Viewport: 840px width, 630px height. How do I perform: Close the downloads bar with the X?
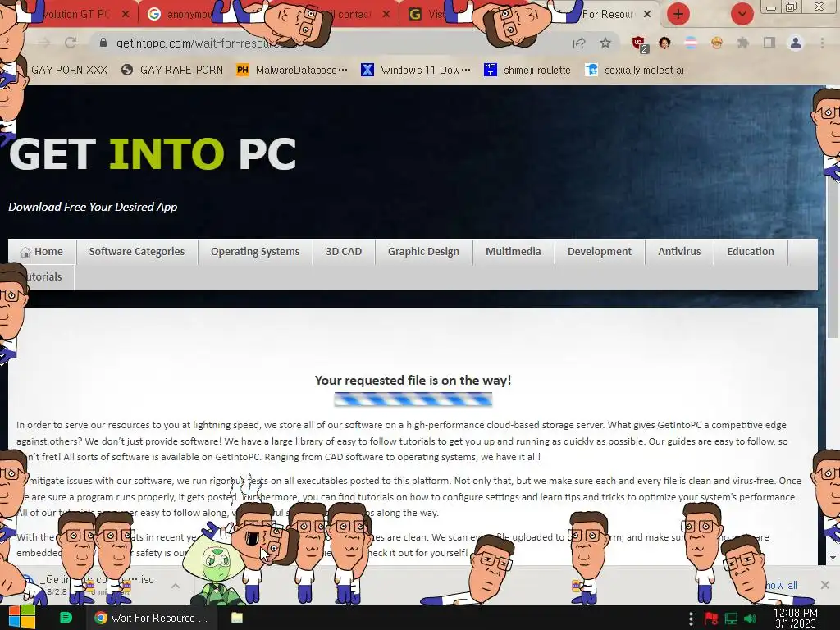pos(825,585)
